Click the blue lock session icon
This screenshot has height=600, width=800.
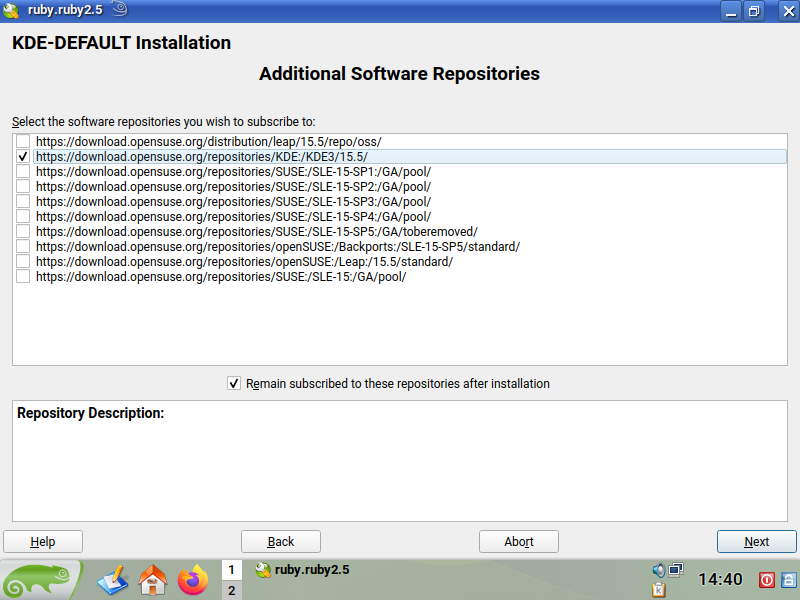pos(789,580)
